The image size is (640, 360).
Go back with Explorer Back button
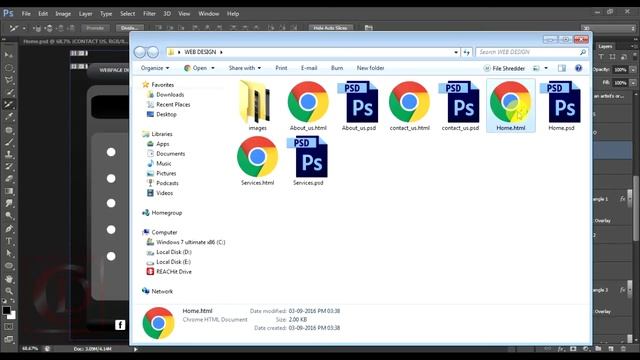click(x=140, y=52)
